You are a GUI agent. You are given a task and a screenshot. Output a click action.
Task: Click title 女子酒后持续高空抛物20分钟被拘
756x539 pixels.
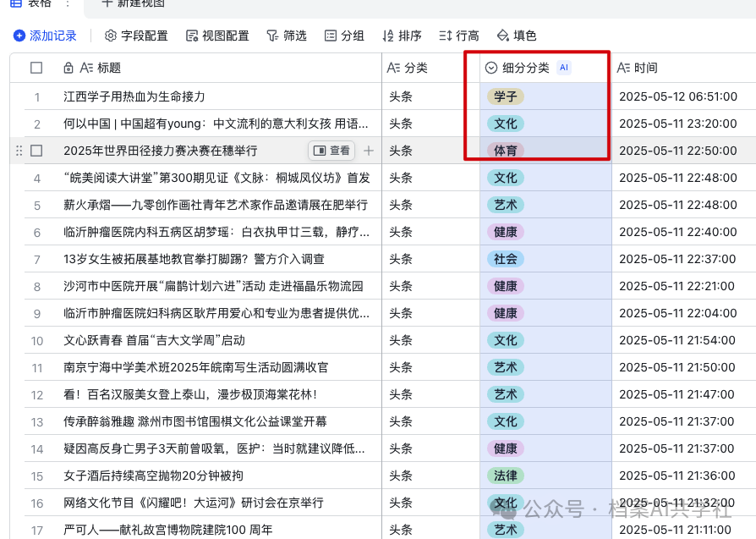click(x=153, y=476)
